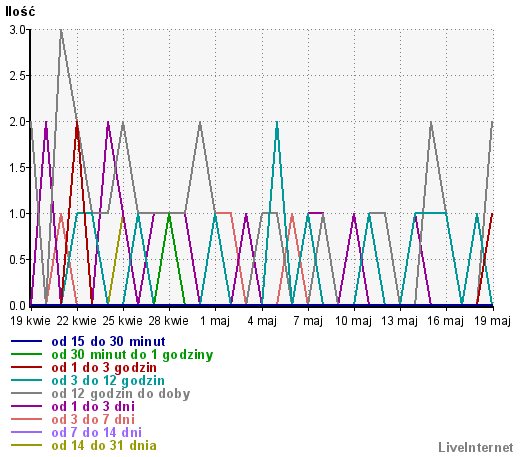Viewport: 520px width, 457px height.
Task: Click the teal peak near 4 maj
Action: click(277, 123)
